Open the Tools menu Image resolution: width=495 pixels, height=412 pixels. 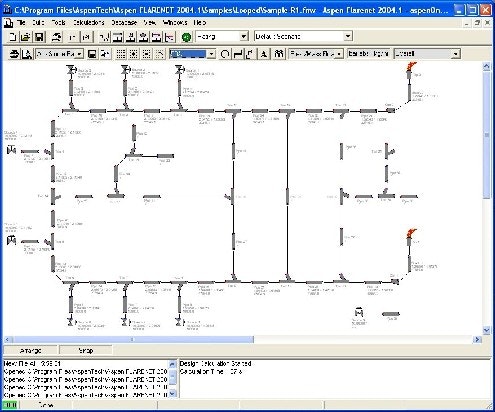58,23
